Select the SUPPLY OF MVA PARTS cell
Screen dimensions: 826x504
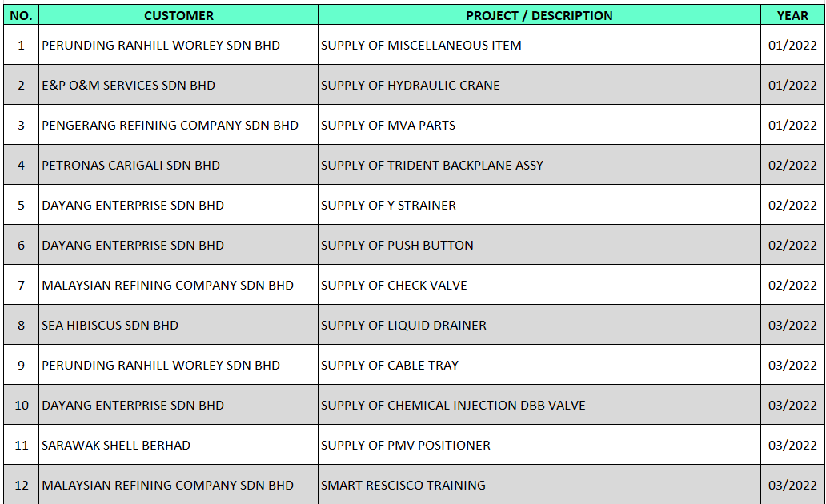point(388,126)
